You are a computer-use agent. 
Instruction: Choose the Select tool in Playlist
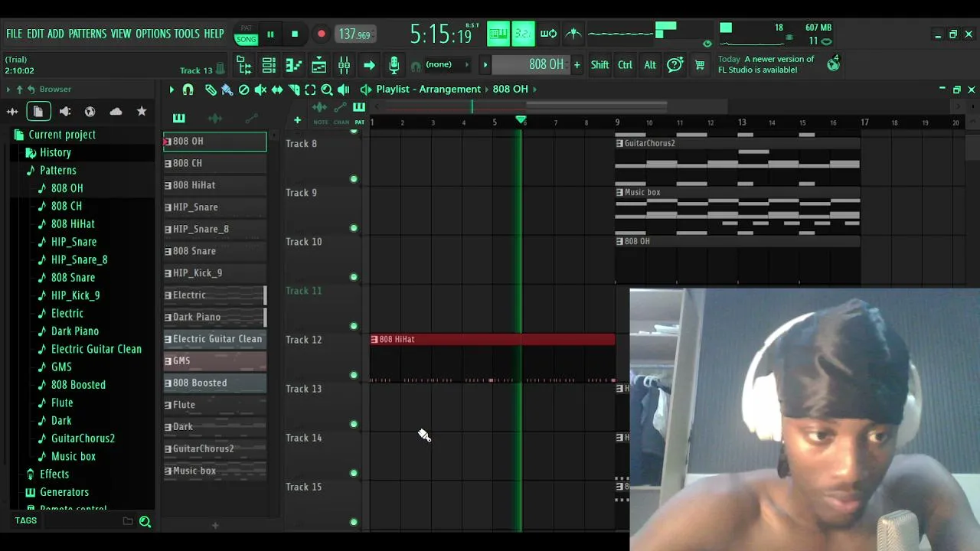[x=310, y=90]
